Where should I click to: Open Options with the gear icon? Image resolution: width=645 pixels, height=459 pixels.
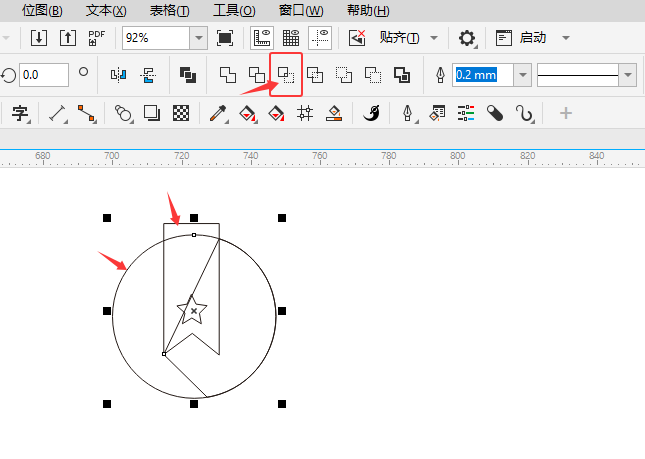(x=467, y=38)
